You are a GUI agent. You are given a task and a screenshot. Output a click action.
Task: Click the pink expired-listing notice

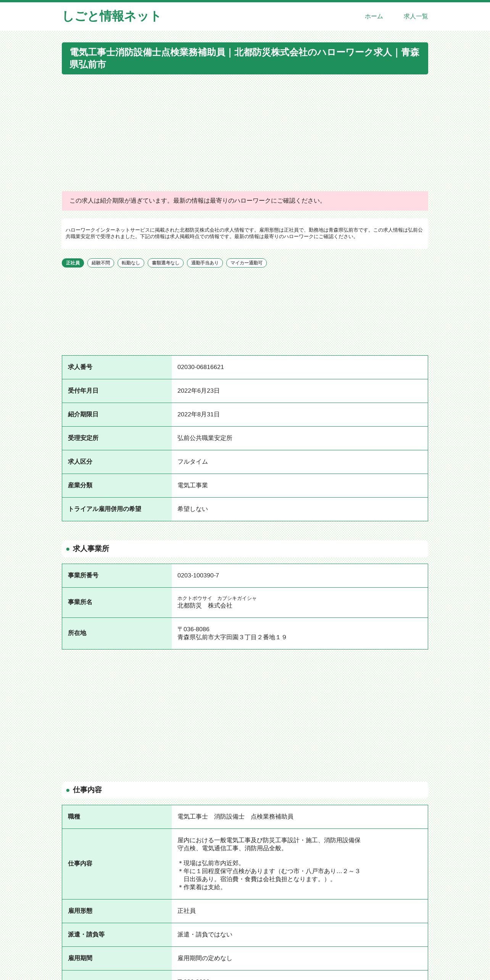(245, 201)
